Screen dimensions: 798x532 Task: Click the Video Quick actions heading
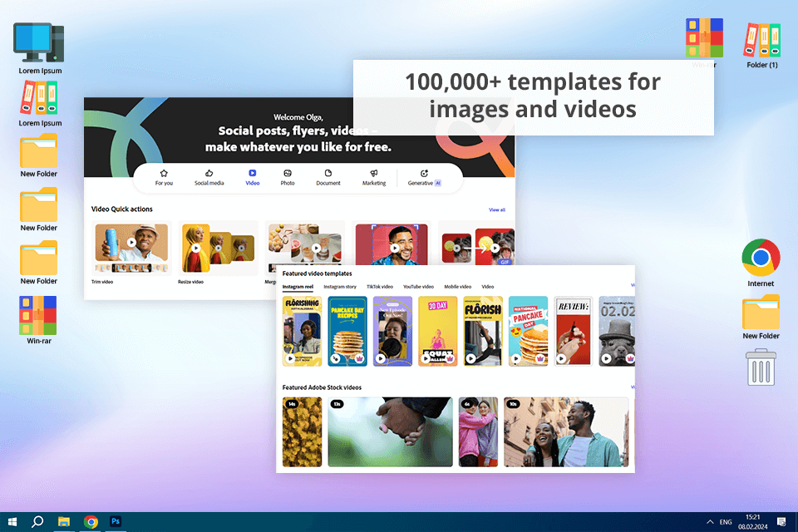click(121, 209)
